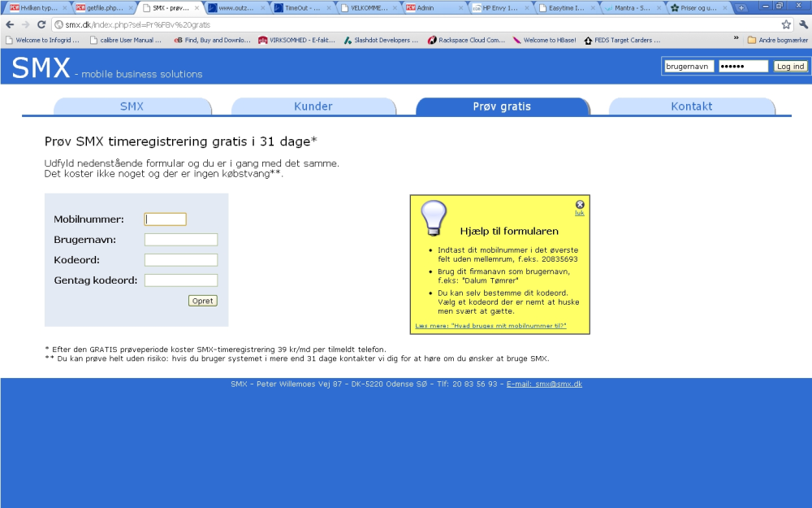Viewport: 812px width, 508px height.
Task: Switch to the Kunder tab
Action: [313, 106]
